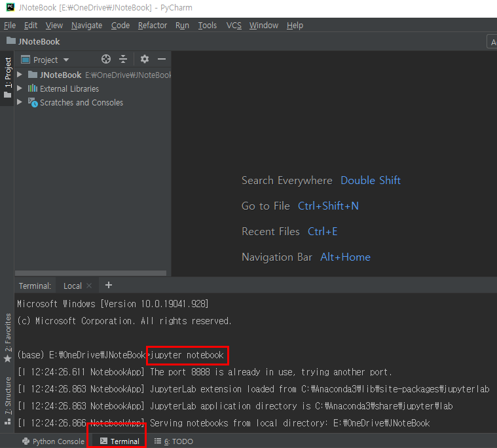Open the 6: TODO tool window
The height and width of the screenshot is (448, 497).
174,441
